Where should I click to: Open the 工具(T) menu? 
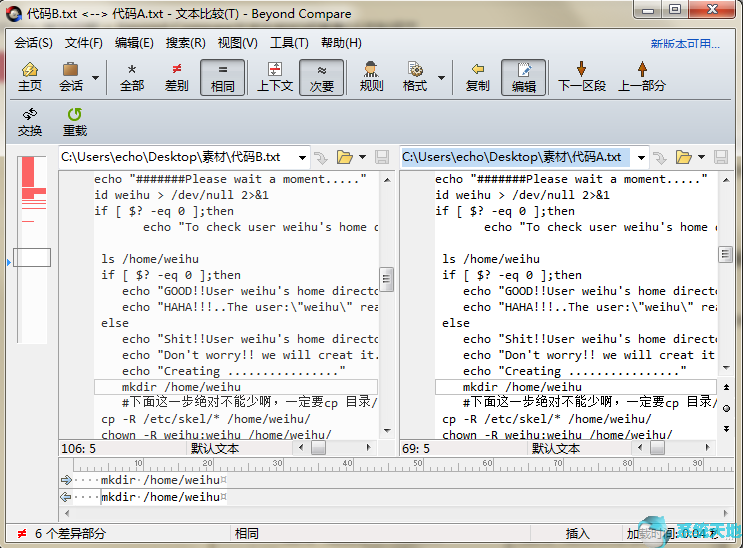pos(289,43)
